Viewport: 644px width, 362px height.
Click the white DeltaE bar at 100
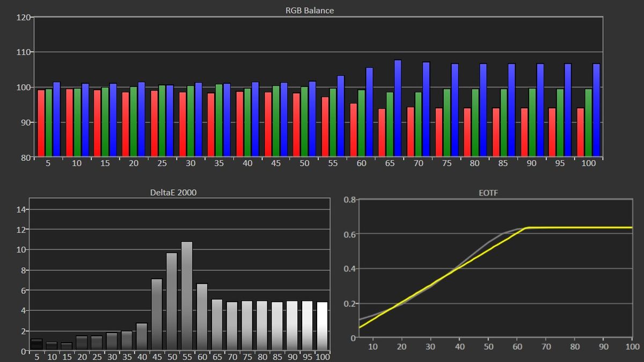[x=323, y=326]
